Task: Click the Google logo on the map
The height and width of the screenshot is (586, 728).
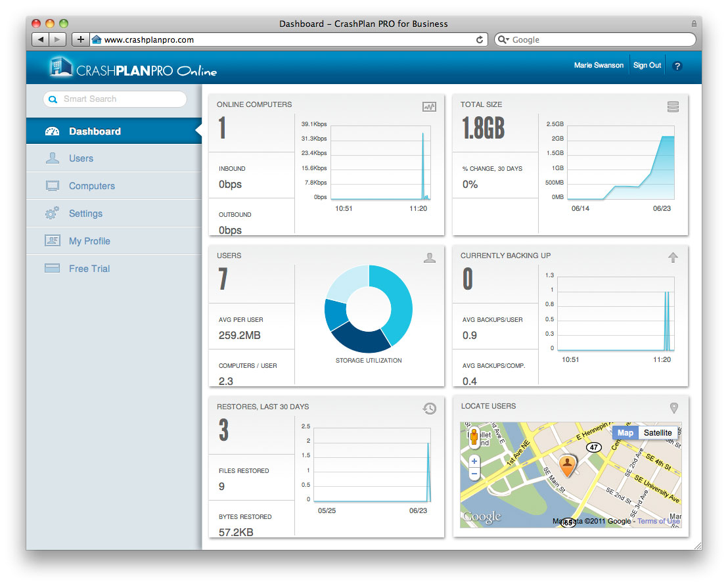Action: (x=482, y=516)
